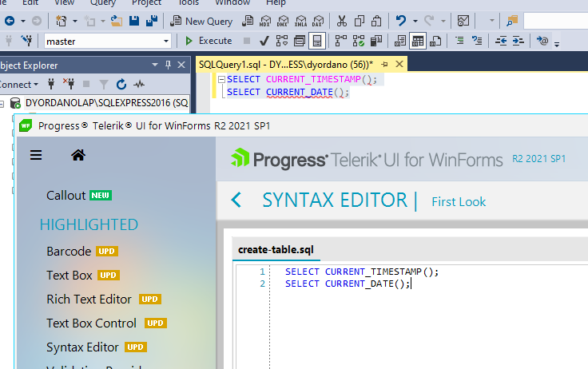Open the Window menu

click(232, 2)
